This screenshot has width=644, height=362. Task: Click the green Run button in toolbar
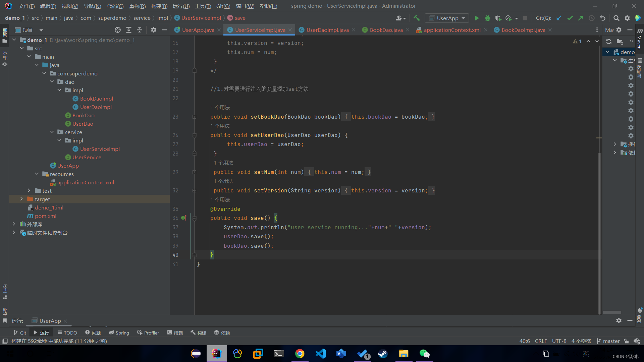click(477, 18)
